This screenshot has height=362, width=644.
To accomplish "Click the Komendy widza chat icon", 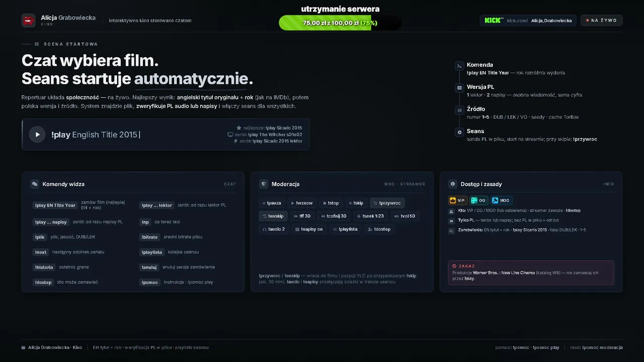I will (x=34, y=184).
